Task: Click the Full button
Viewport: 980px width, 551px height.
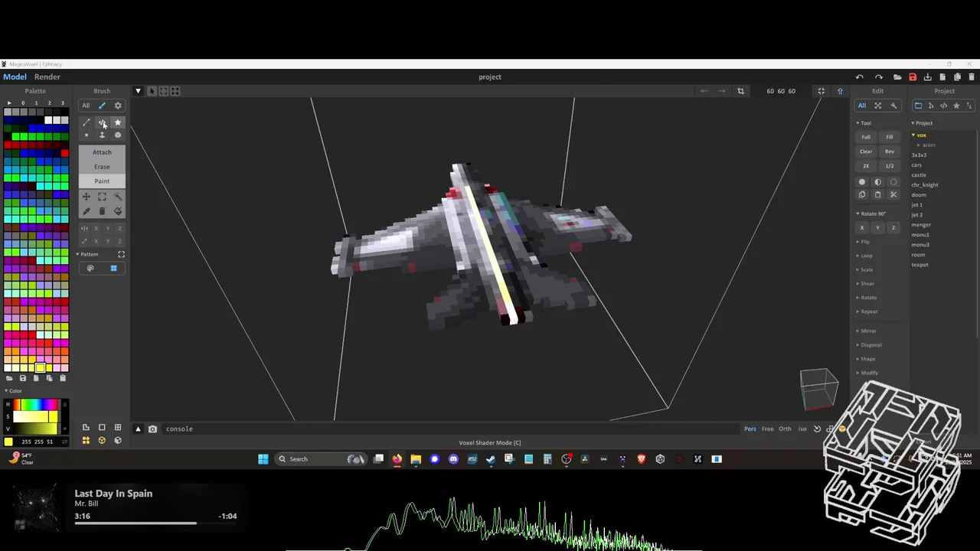Action: pyautogui.click(x=866, y=137)
